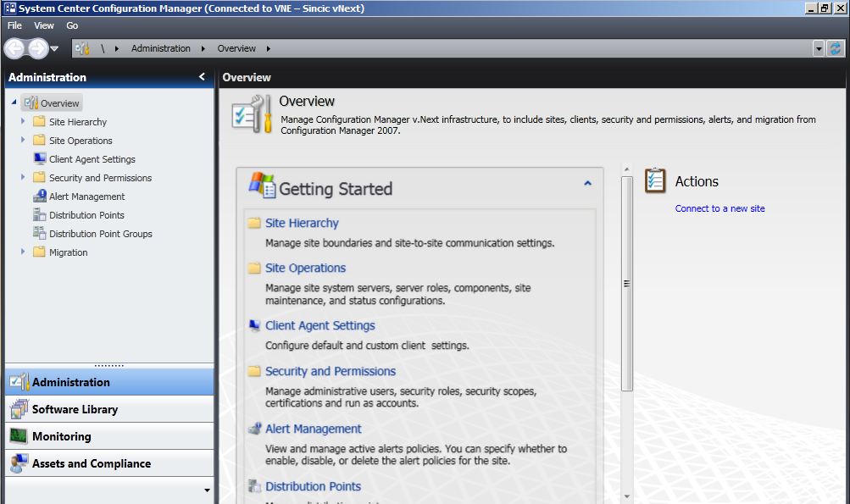This screenshot has height=504, width=850.
Task: Open the navigation history dropdown arrow
Action: [54, 49]
